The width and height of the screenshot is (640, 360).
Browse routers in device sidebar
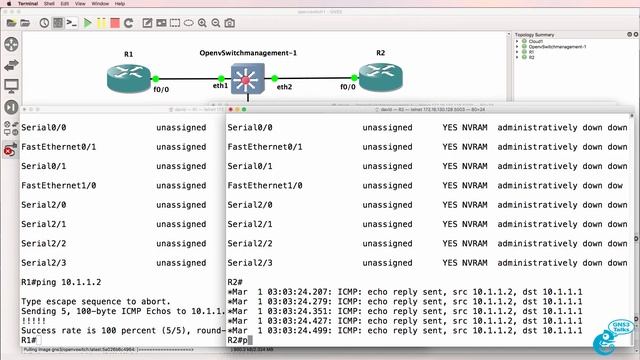click(x=11, y=44)
